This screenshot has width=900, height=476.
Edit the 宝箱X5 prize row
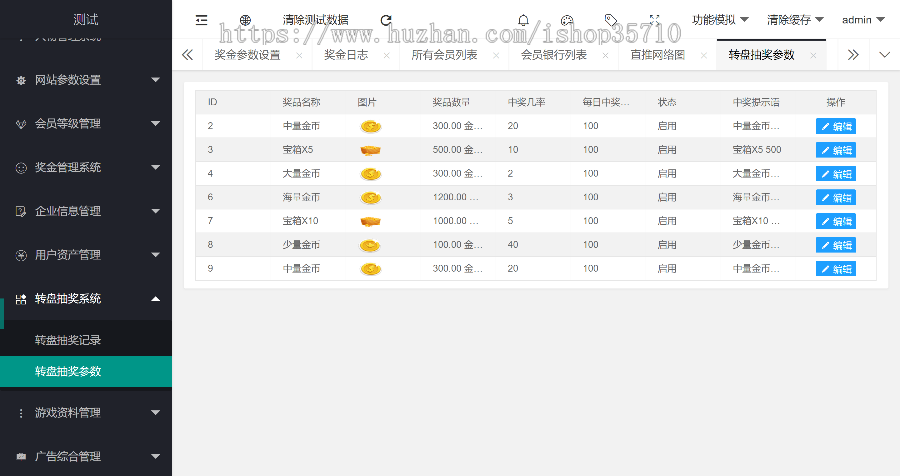pyautogui.click(x=836, y=150)
